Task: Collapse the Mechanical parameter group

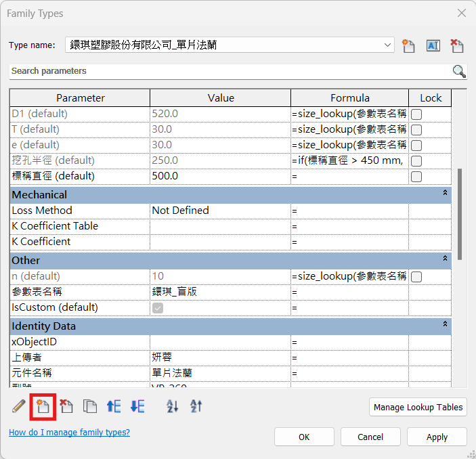Action: [x=445, y=194]
